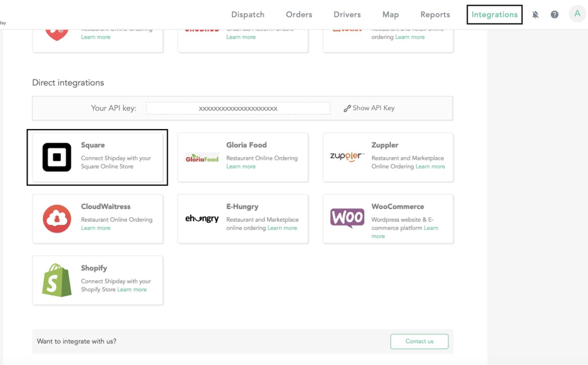The image size is (588, 365).
Task: View the Reports tab
Action: [x=435, y=14]
